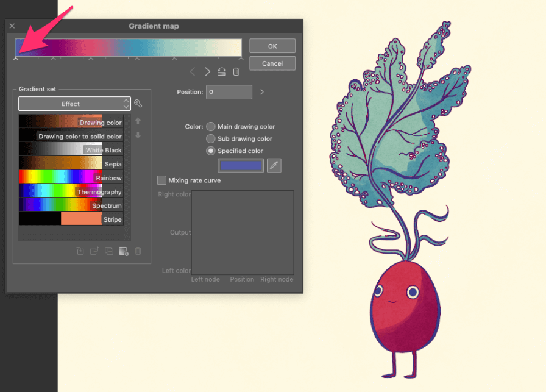Select the next gradient node arrow
This screenshot has height=392, width=546.
click(207, 72)
